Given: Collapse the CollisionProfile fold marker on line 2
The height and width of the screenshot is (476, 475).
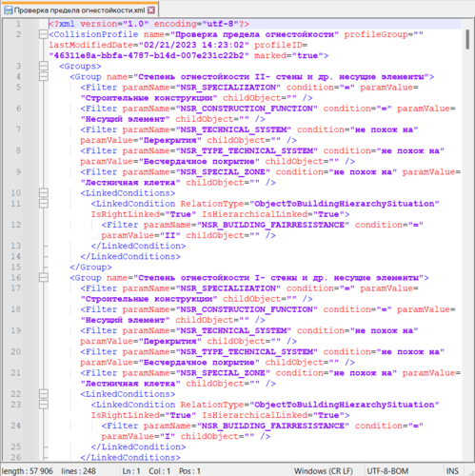Looking at the screenshot, I should point(44,34).
